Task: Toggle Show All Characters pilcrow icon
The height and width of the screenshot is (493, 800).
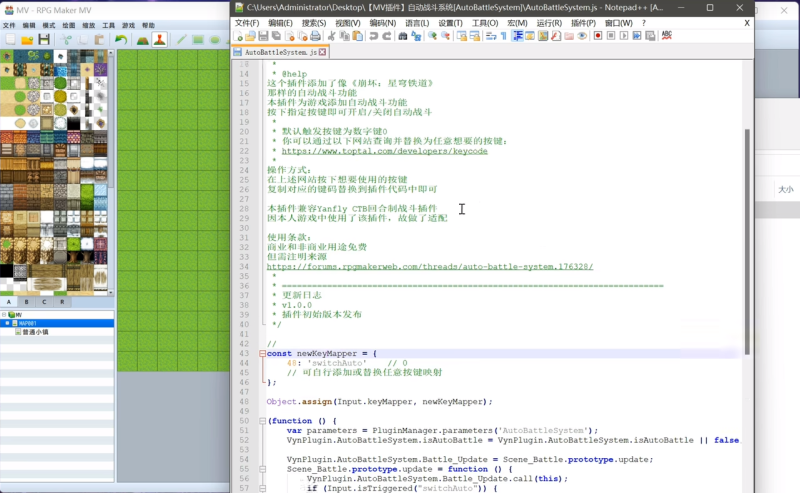Action: tap(504, 36)
